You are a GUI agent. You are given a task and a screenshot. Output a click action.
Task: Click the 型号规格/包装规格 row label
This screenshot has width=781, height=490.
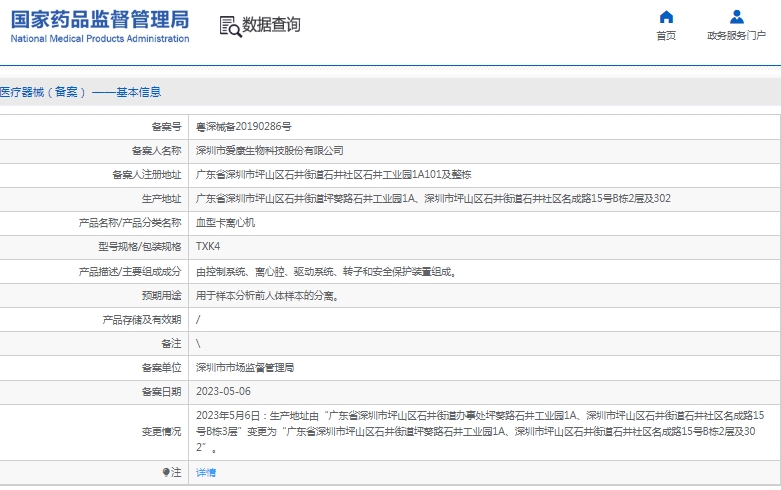(x=139, y=246)
